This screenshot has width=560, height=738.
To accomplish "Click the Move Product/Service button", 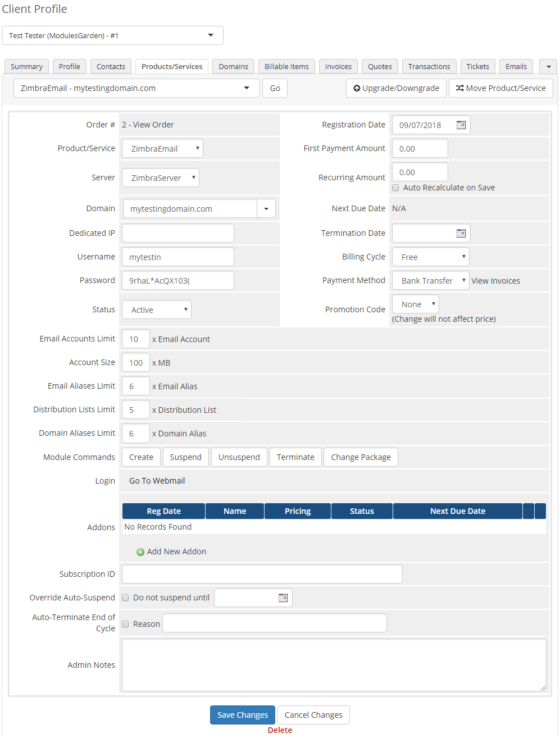I will [501, 88].
